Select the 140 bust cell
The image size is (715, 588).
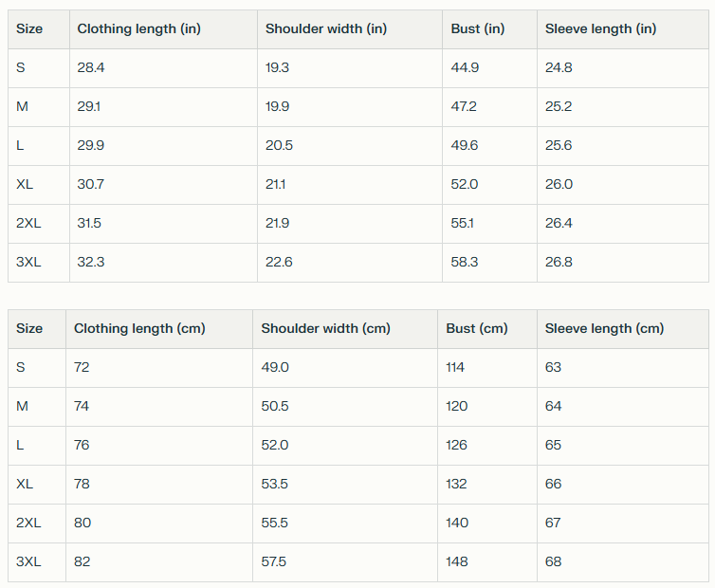tap(457, 524)
